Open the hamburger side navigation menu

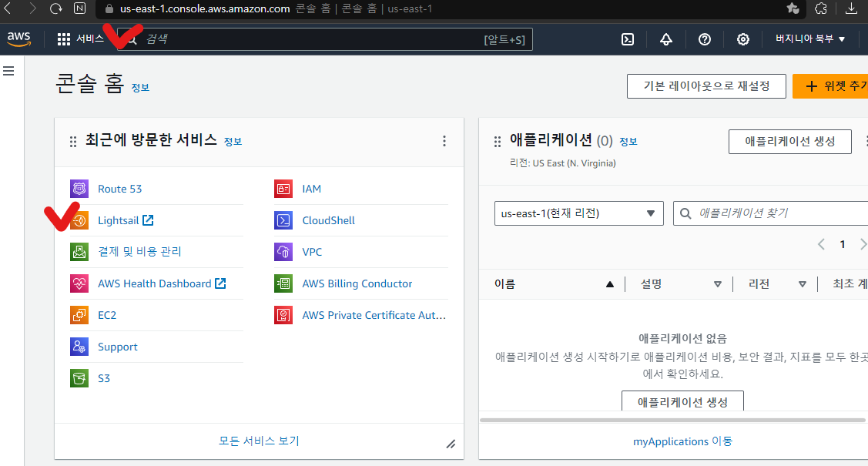(x=9, y=71)
